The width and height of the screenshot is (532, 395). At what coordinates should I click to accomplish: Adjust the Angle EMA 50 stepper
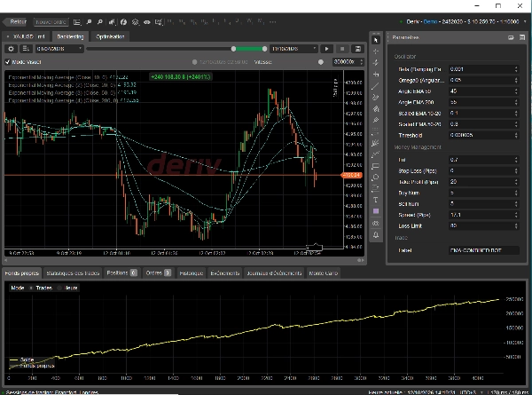[516, 91]
